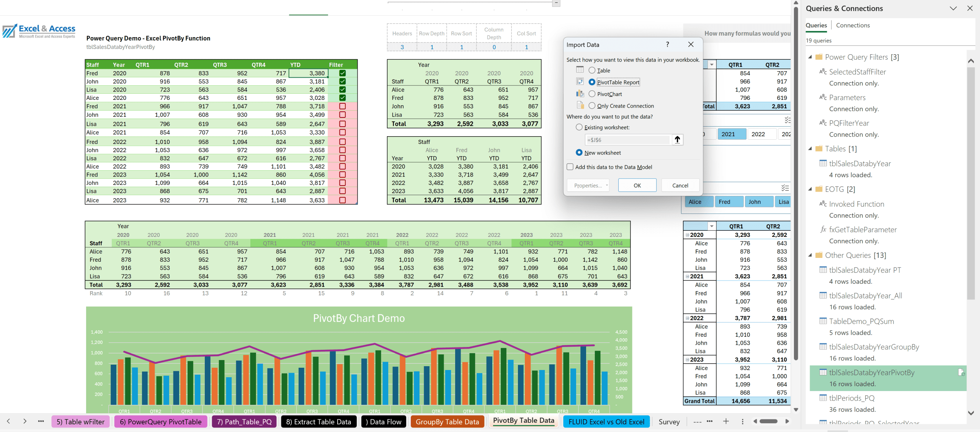Switch to the Connections tab
This screenshot has width=980, height=432.
click(853, 25)
